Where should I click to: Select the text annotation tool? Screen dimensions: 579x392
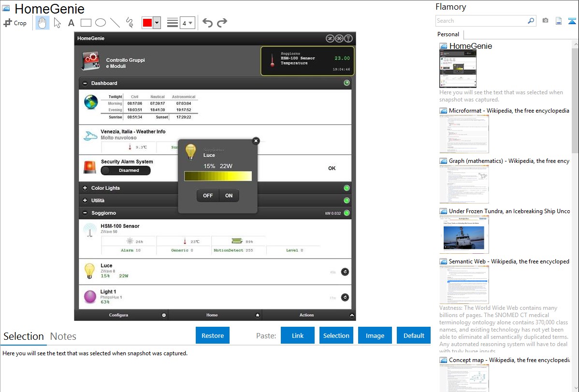[71, 23]
